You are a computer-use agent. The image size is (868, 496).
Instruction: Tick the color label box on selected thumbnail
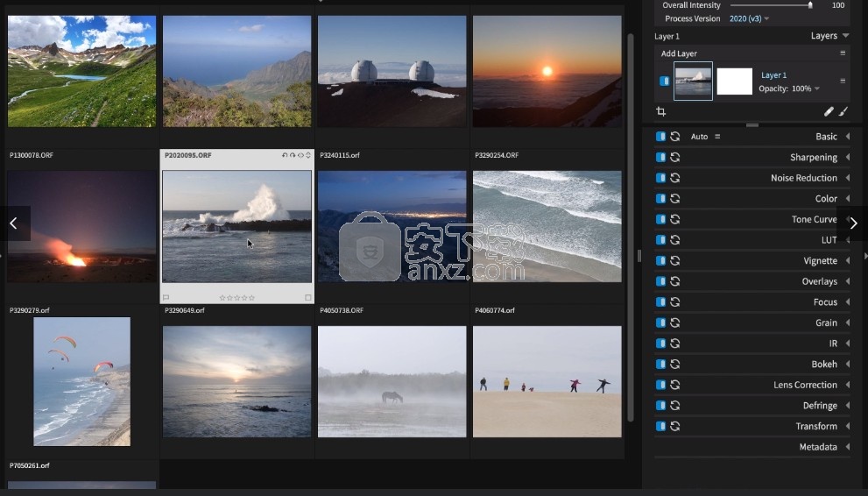(x=307, y=298)
